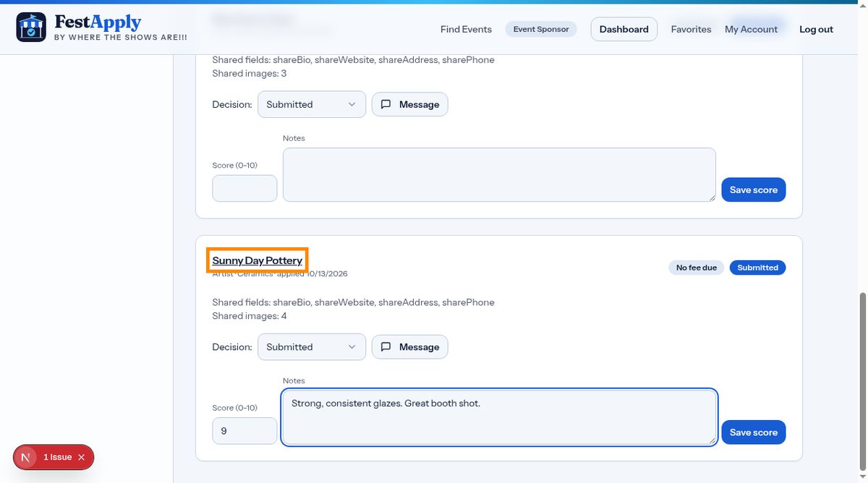Expand the Decision dropdown for Sunny Day Pottery

(312, 347)
